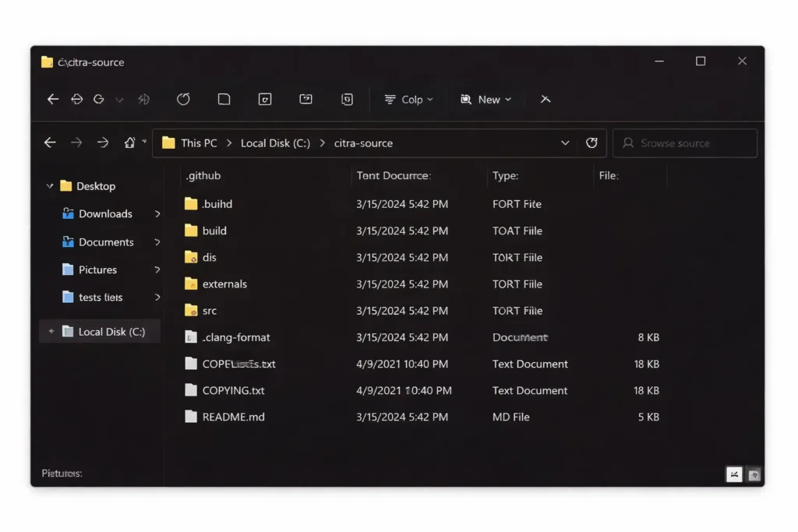The image size is (798, 532).
Task: Open the src folder
Action: [x=209, y=311]
